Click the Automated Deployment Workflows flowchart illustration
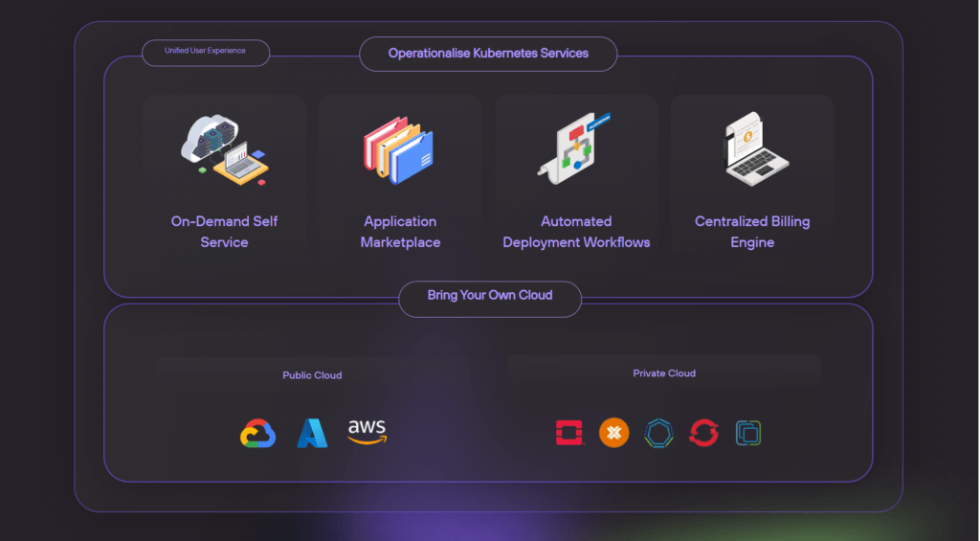Screen dimensions: 980x541 point(574,148)
